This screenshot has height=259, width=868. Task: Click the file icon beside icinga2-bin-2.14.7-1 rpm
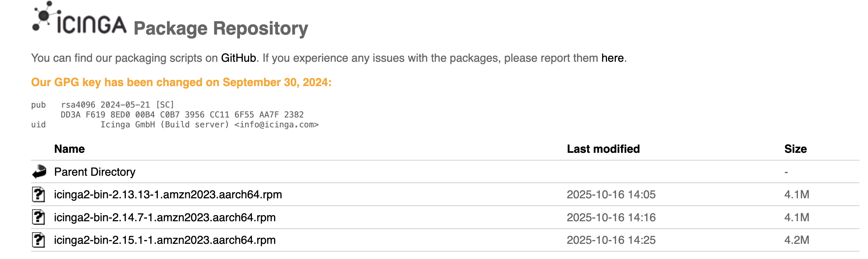pos(38,217)
